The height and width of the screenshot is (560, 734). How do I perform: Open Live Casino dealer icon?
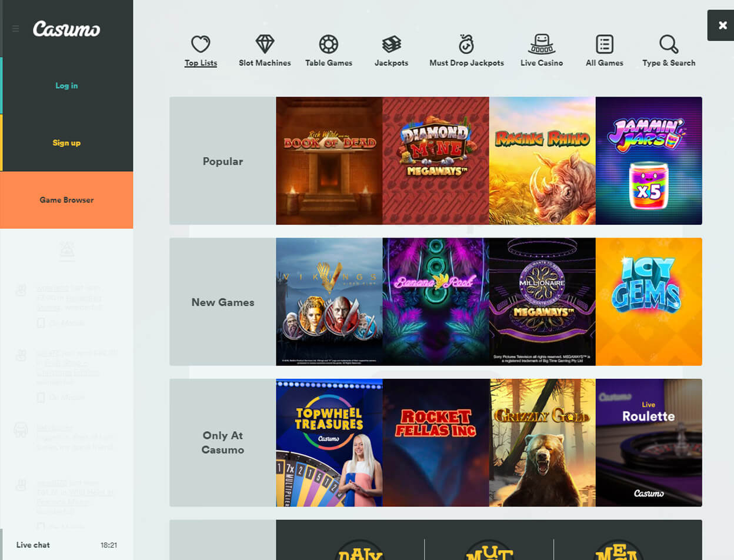point(541,44)
